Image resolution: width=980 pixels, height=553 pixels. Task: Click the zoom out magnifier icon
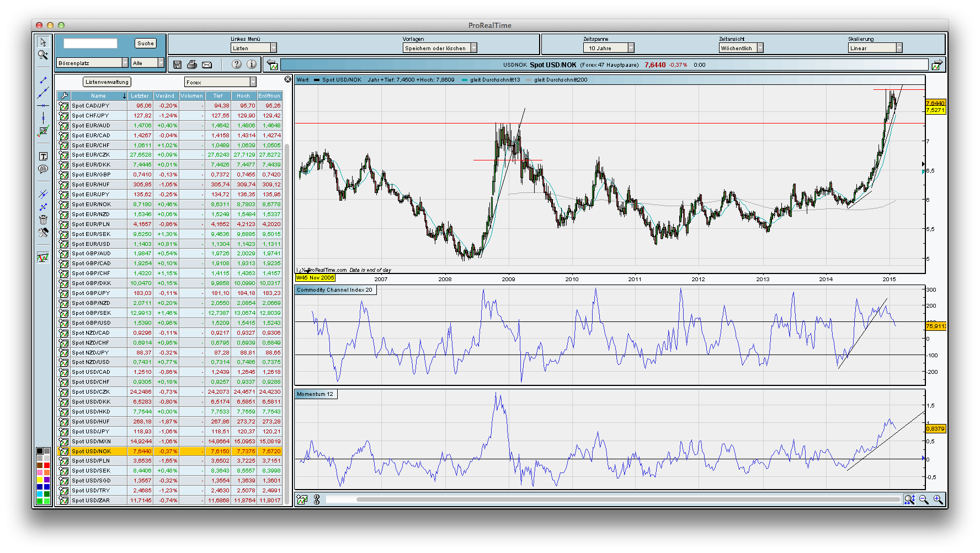(924, 500)
